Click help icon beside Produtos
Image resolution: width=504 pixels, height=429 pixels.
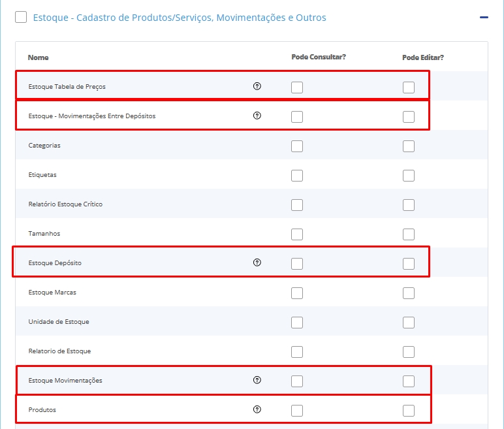point(257,409)
